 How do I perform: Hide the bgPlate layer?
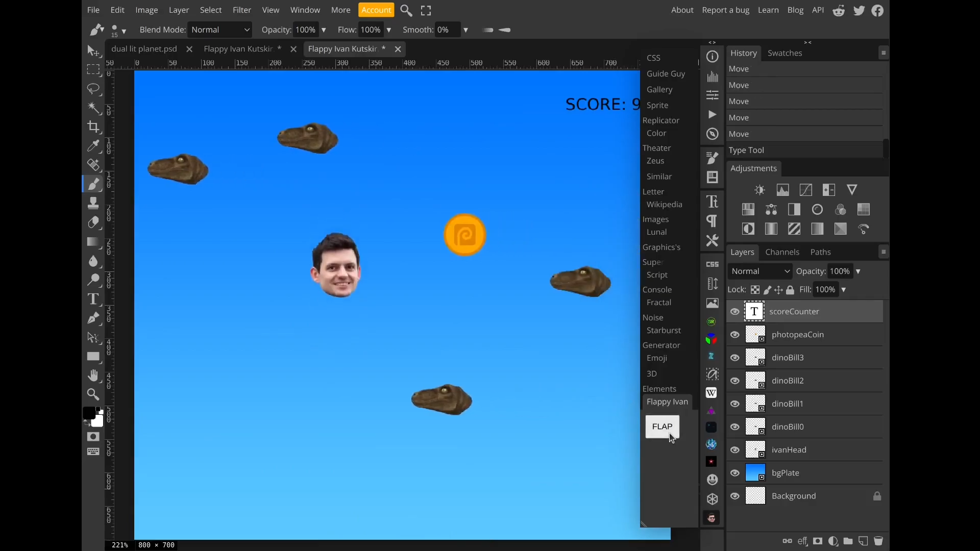click(x=735, y=473)
